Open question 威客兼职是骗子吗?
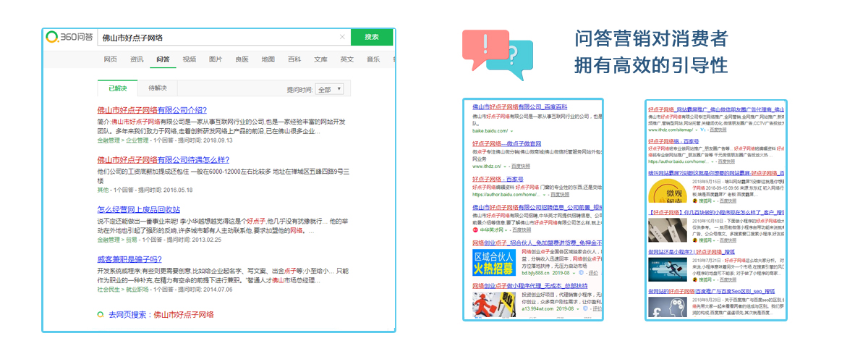The image size is (868, 362). click(129, 259)
